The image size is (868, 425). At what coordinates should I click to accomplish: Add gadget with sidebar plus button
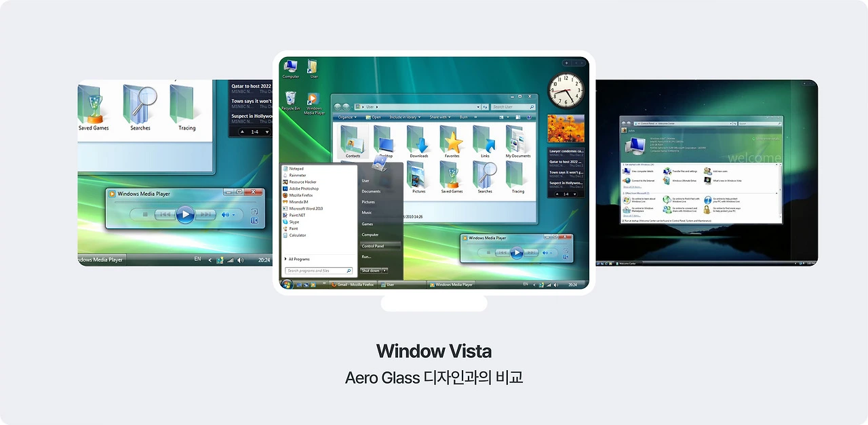click(x=567, y=63)
